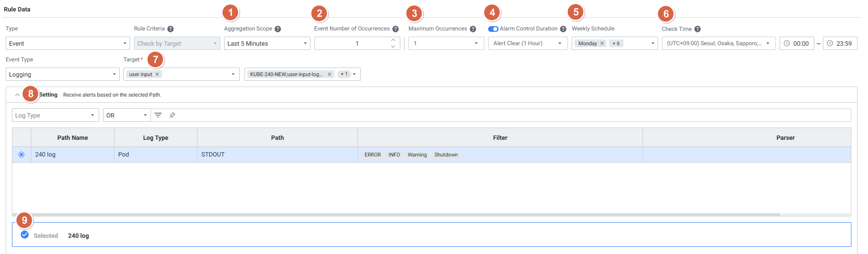Open the Aggregation Scope 'Last 5 Minutes' dropdown

(x=267, y=43)
